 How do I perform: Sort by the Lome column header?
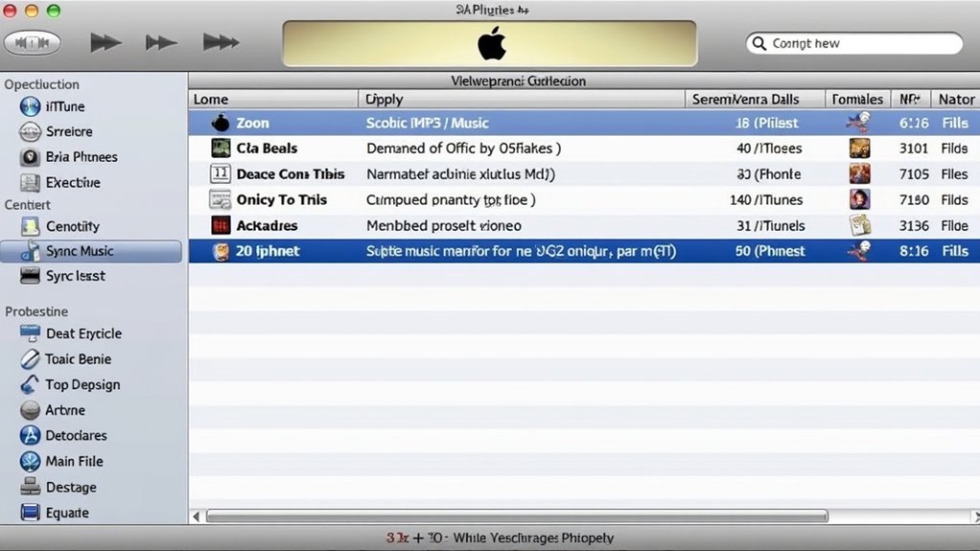click(x=273, y=99)
